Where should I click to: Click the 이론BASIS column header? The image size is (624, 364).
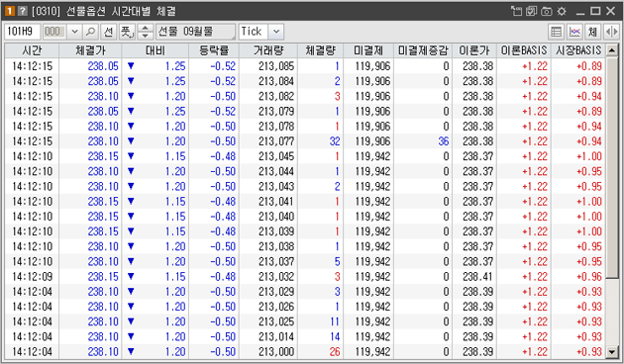tap(524, 50)
